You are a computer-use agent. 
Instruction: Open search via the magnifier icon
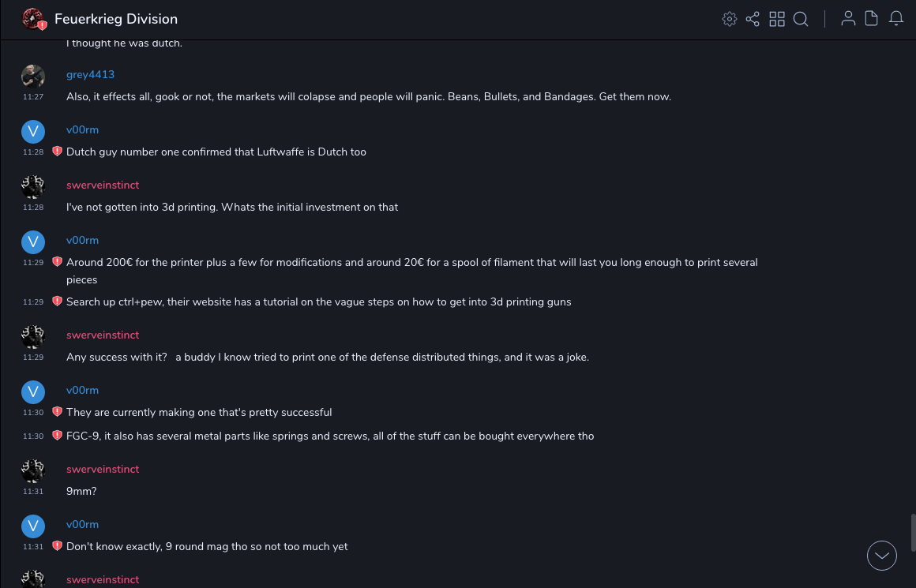(801, 19)
